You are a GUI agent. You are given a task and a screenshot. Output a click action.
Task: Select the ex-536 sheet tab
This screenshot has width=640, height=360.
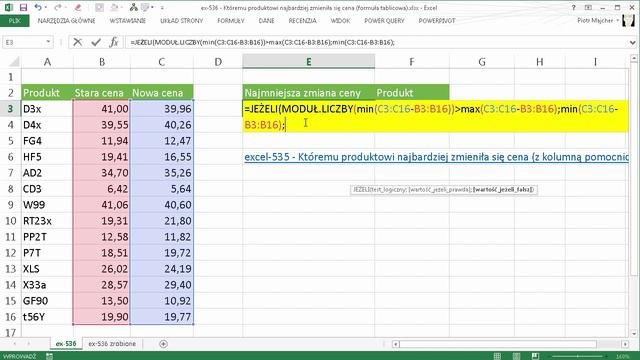[66, 344]
